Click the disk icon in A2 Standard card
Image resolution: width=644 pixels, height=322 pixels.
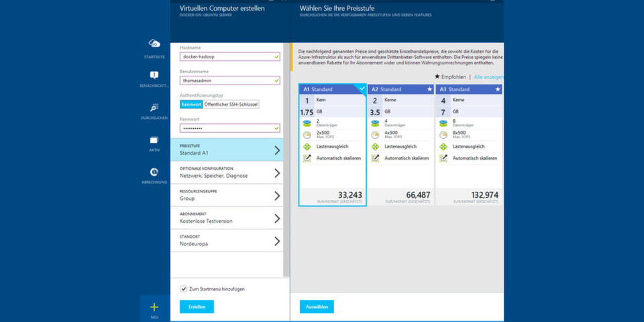375,123
